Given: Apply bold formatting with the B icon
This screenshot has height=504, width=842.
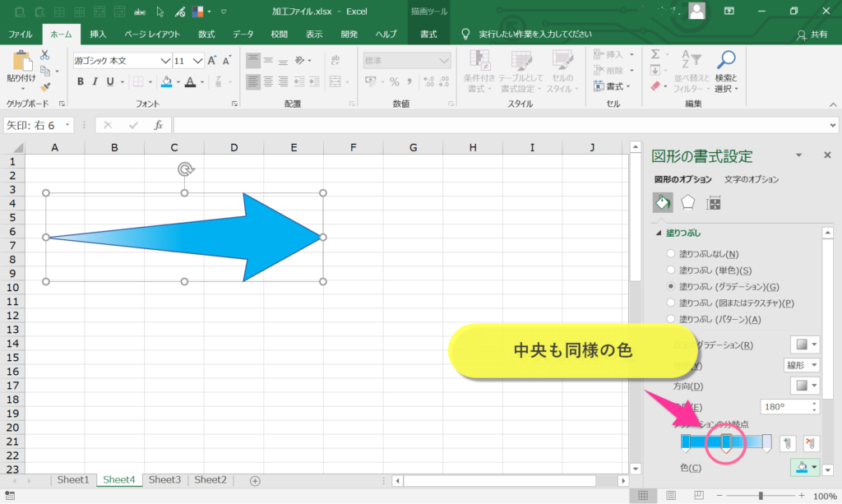Looking at the screenshot, I should (81, 81).
